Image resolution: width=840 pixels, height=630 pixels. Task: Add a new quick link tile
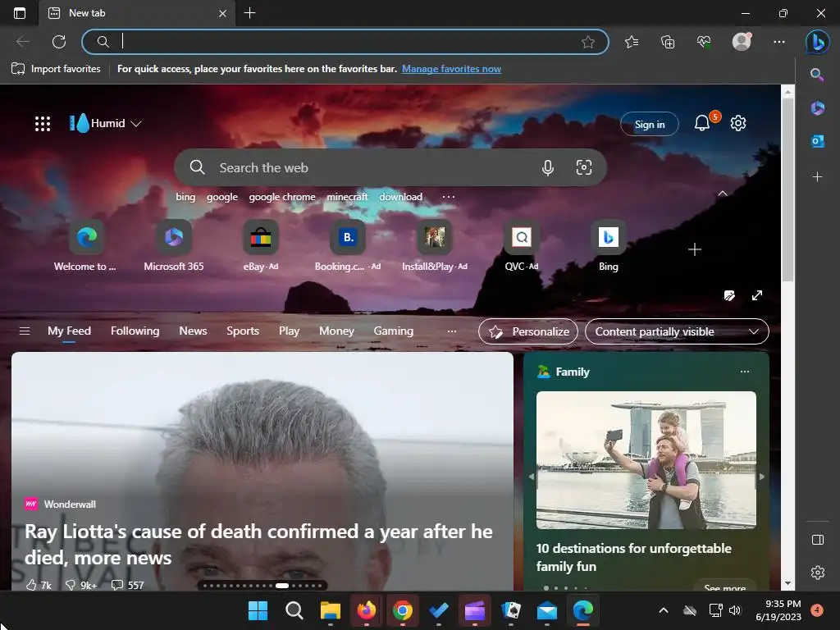695,249
